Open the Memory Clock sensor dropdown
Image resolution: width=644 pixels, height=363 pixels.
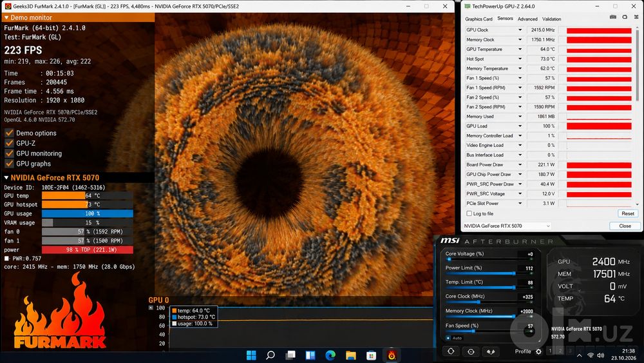pyautogui.click(x=520, y=39)
